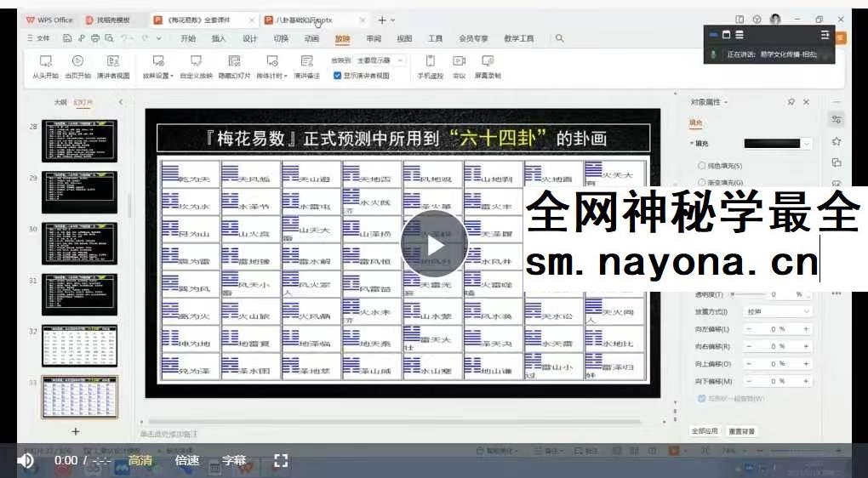Click the 自定义放映 icon
Viewport: 868px width, 478px height.
pyautogui.click(x=196, y=61)
